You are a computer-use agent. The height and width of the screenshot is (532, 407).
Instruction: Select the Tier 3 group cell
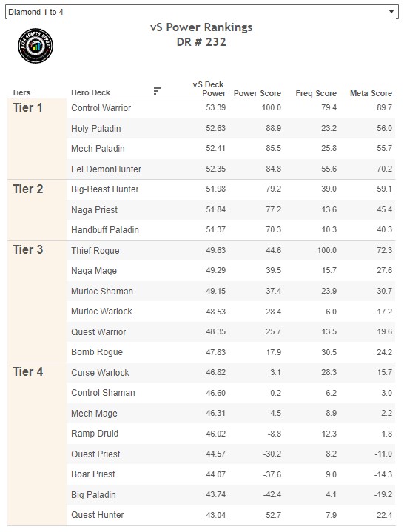tap(37, 302)
